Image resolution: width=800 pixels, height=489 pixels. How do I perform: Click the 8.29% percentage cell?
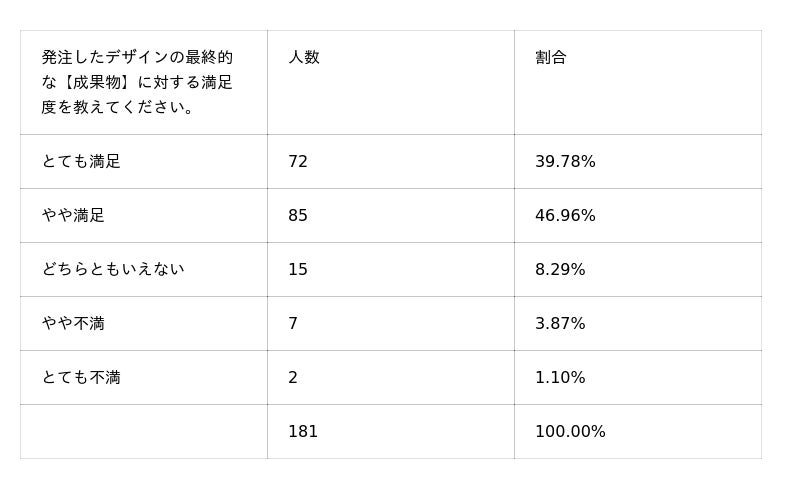(560, 270)
